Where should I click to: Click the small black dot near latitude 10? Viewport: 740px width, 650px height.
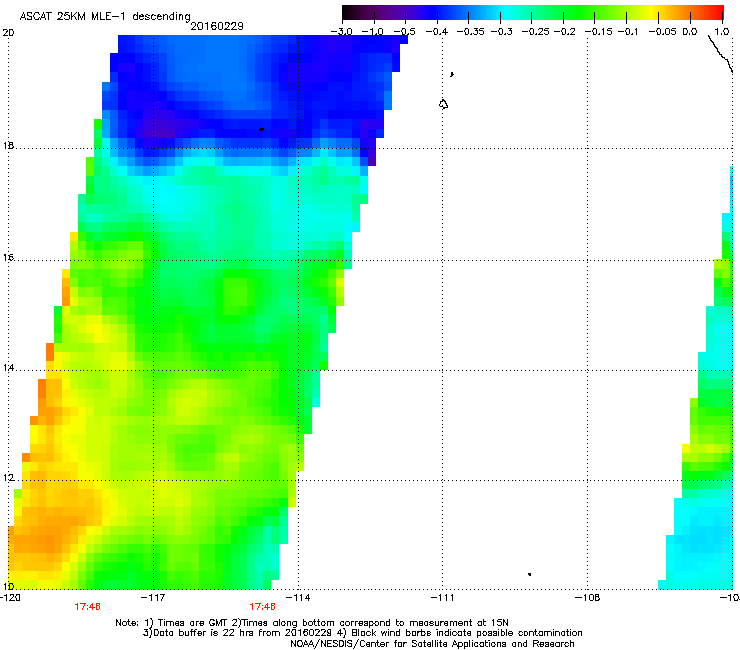tap(530, 574)
